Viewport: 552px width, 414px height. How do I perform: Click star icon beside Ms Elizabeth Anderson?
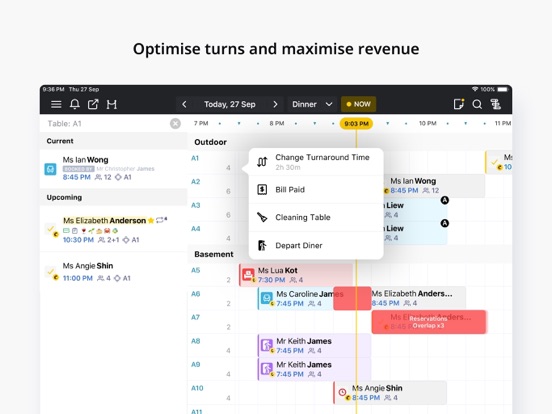[x=151, y=220]
